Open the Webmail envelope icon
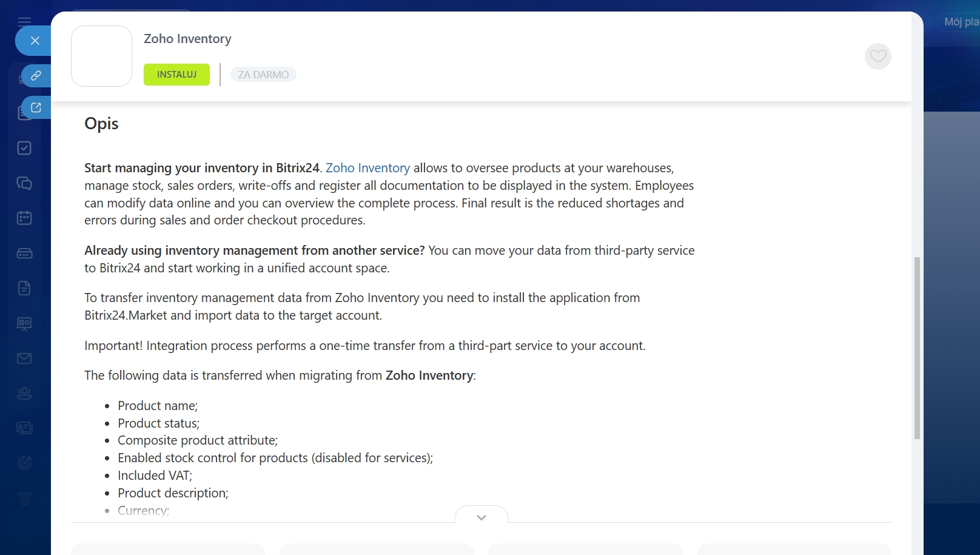Viewport: 980px width, 555px height. coord(24,358)
